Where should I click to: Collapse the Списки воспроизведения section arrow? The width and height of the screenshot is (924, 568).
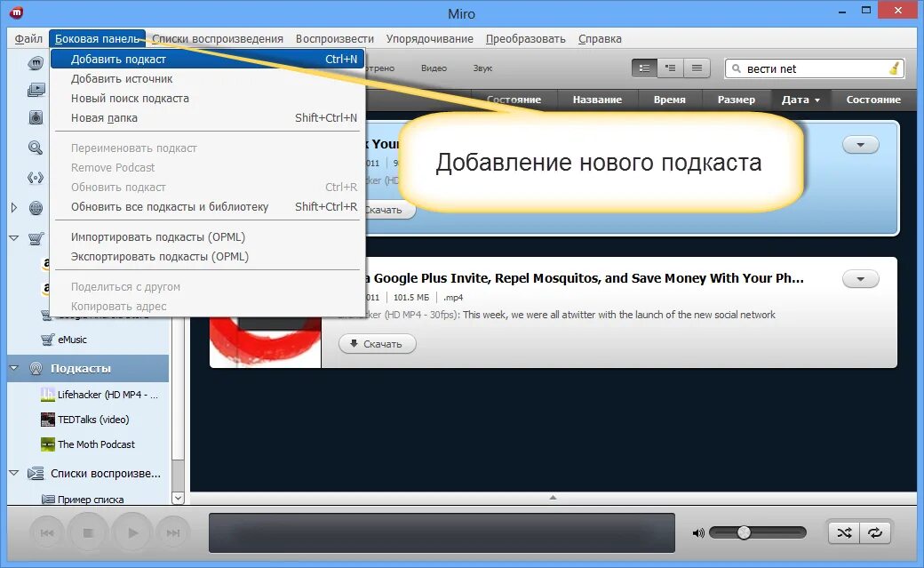14,473
